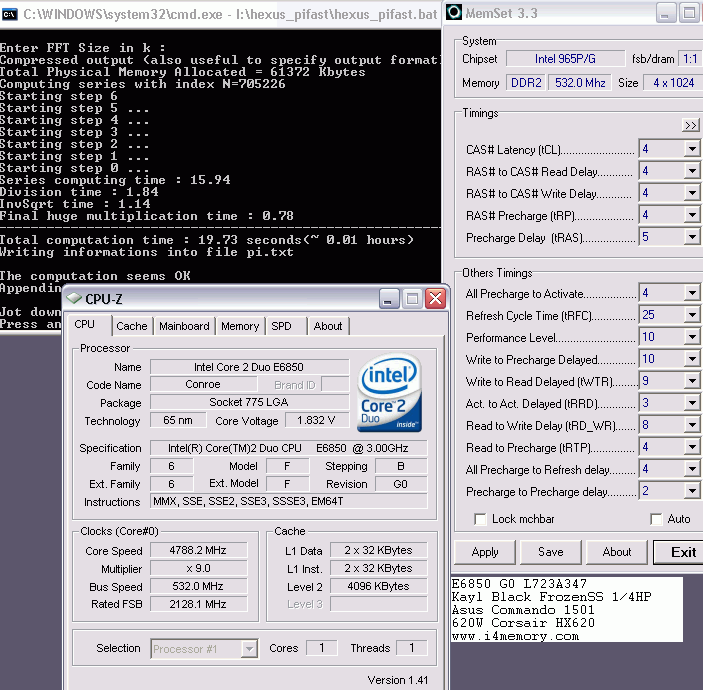The width and height of the screenshot is (703, 690).
Task: Open the Write to Read Delayed (tWTR) dropdown
Action: 692,381
